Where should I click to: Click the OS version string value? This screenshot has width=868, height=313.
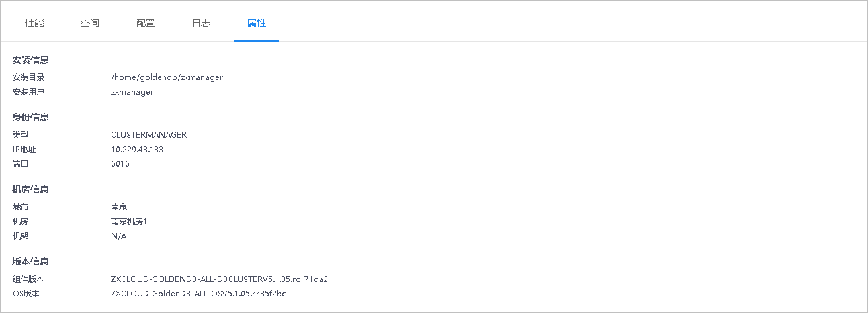tap(198, 293)
